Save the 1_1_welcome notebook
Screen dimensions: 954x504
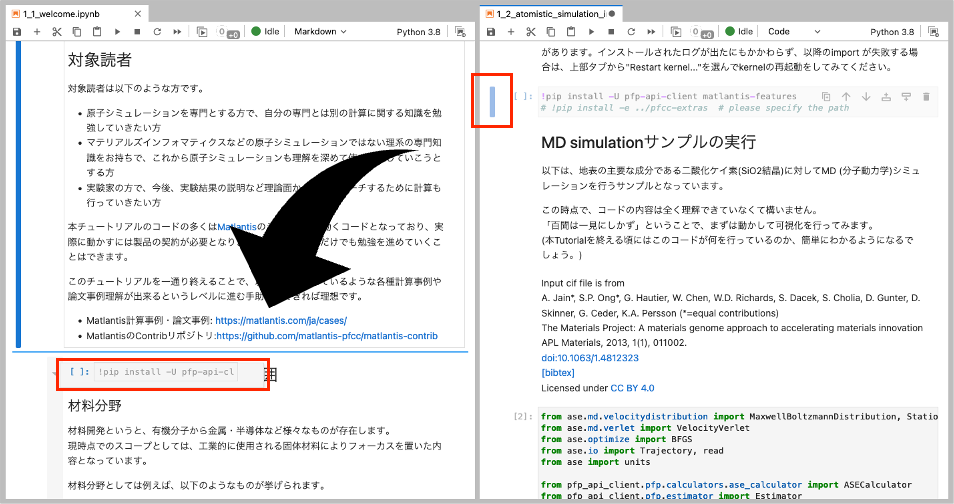(x=17, y=32)
